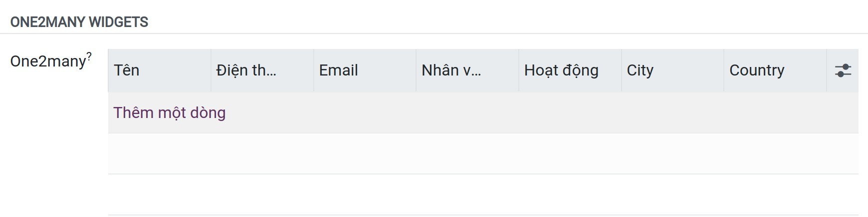Click the divider between Hoạt động and City
This screenshot has height=217, width=868.
pyautogui.click(x=622, y=70)
